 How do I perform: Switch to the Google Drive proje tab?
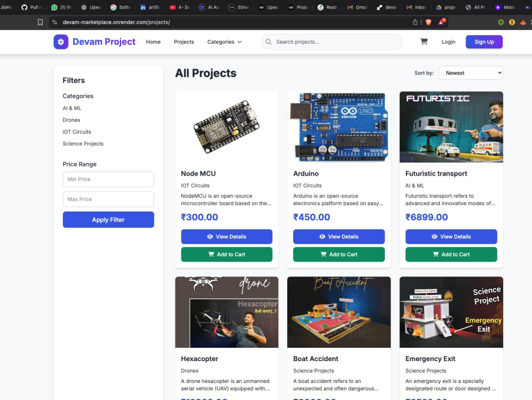tap(446, 7)
